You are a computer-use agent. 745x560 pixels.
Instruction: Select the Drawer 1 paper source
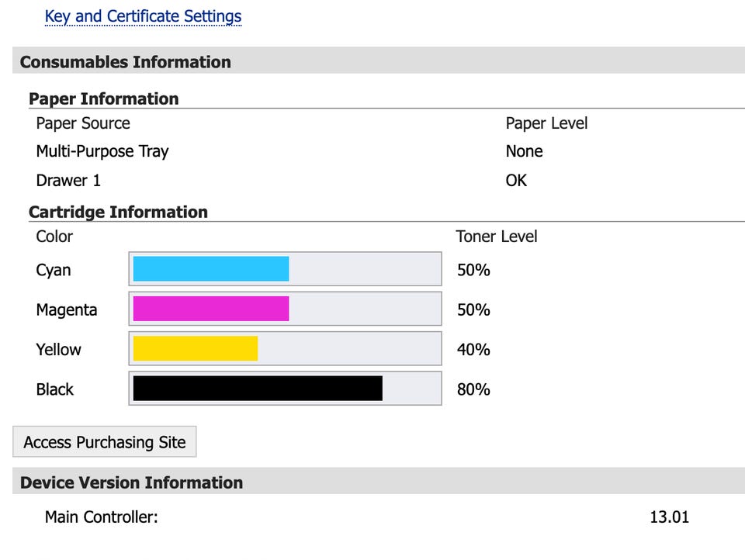click(x=68, y=181)
